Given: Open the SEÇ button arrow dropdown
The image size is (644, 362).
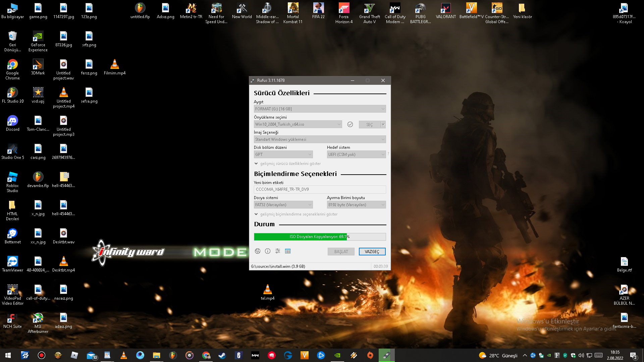Looking at the screenshot, I should pyautogui.click(x=383, y=124).
